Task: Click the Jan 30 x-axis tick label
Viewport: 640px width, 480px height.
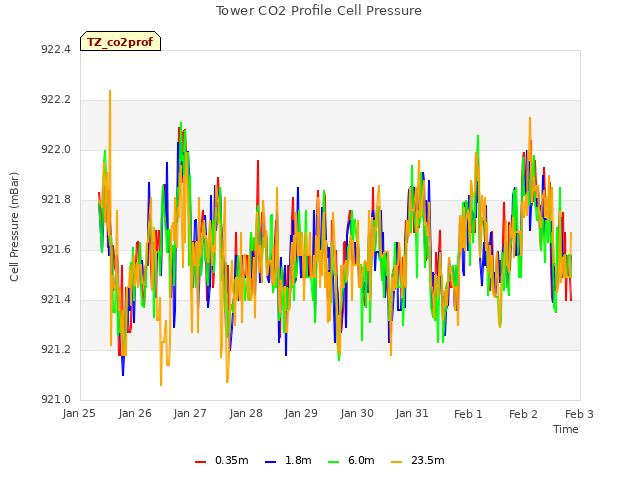Action: tap(357, 413)
